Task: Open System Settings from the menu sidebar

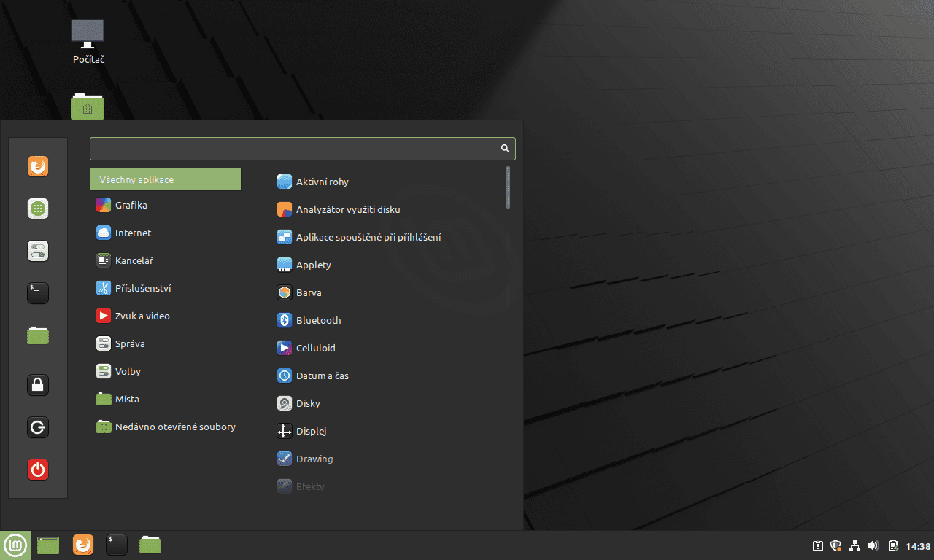Action: [x=37, y=250]
